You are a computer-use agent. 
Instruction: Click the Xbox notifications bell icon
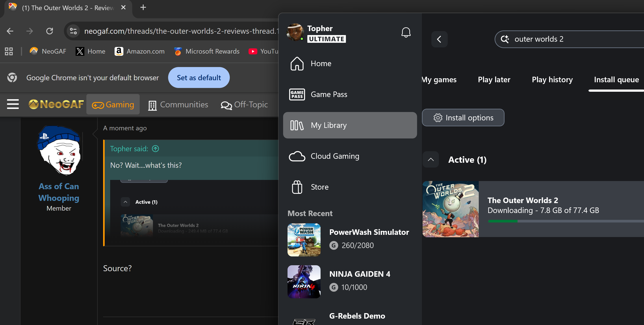point(406,33)
